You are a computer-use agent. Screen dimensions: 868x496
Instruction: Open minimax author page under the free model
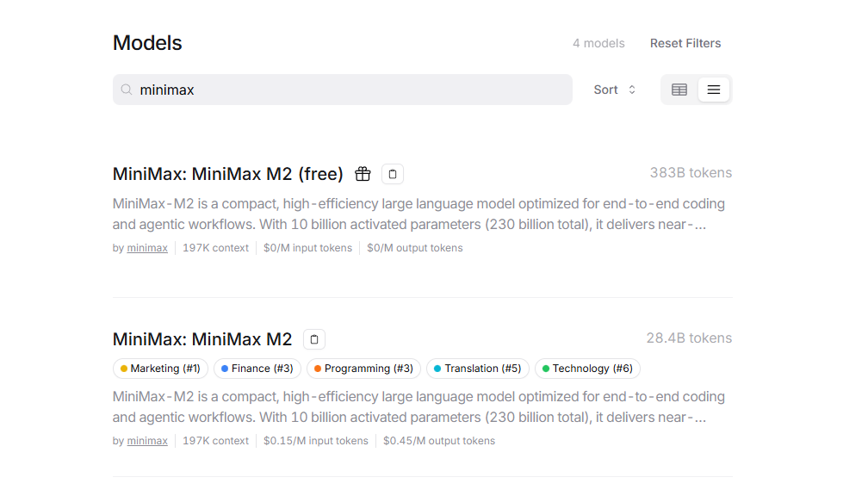click(x=147, y=247)
